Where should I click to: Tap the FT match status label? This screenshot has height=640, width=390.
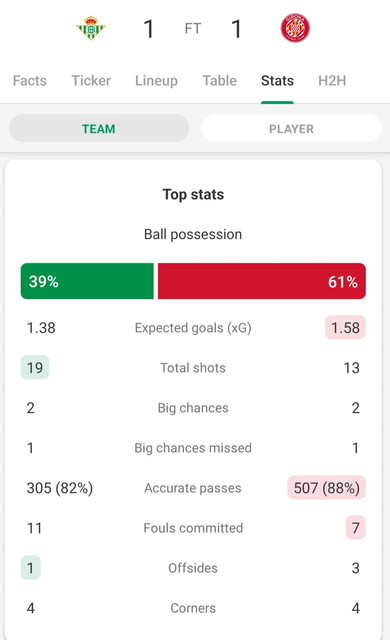click(193, 29)
